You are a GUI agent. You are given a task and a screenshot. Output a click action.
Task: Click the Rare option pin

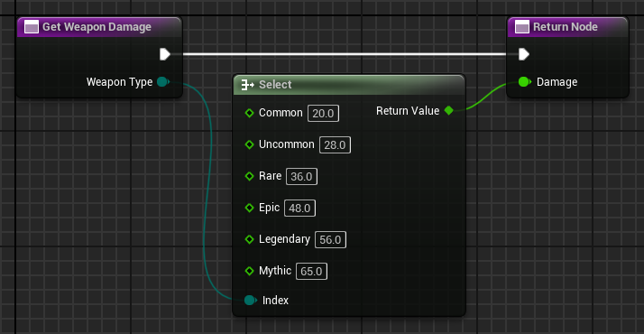[x=249, y=176]
